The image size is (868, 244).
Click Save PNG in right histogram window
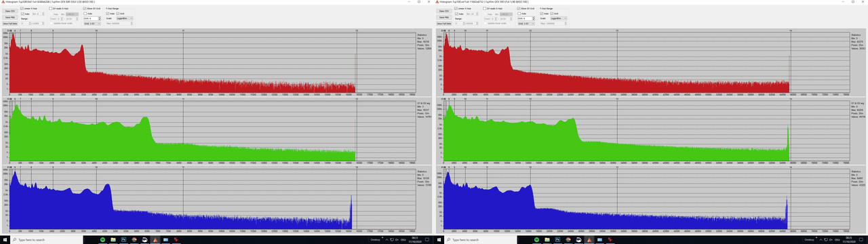444,17
